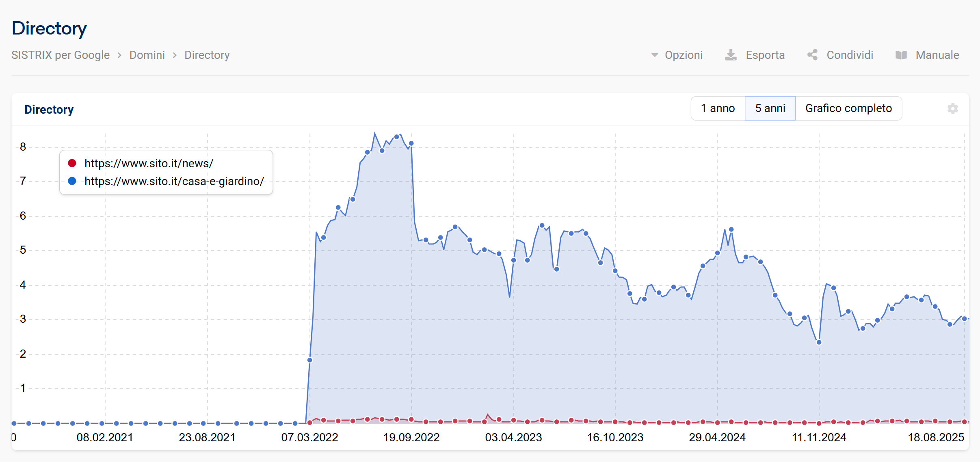This screenshot has height=462, width=980.
Task: Open the breadcrumb chevron after SISTRIX per Google
Action: (x=120, y=55)
